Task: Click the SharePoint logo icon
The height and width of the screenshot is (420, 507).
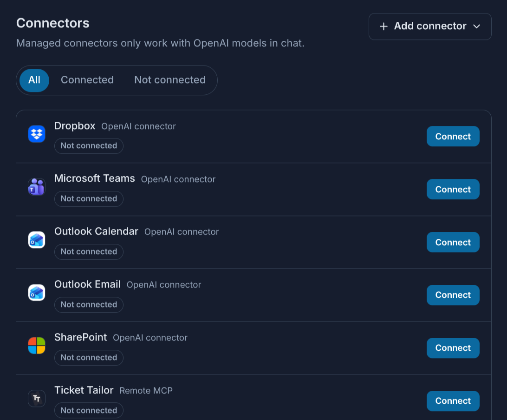Action: point(37,346)
